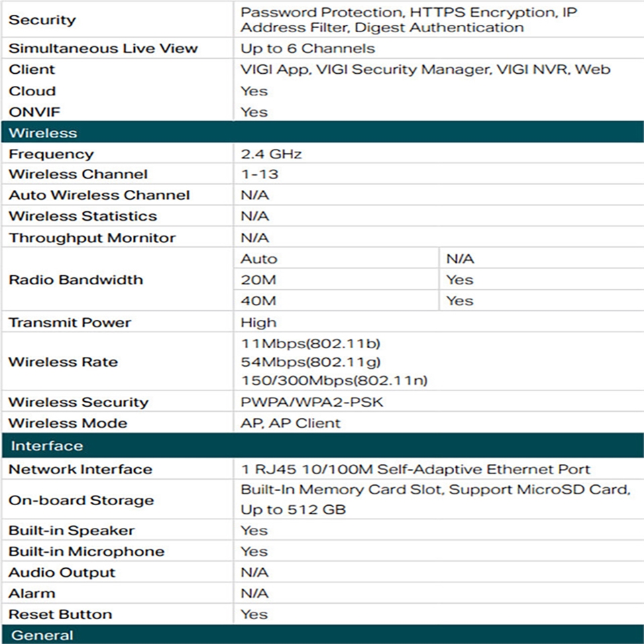The width and height of the screenshot is (644, 644).
Task: Click the Wireless Channel 1-13 value
Action: (259, 174)
